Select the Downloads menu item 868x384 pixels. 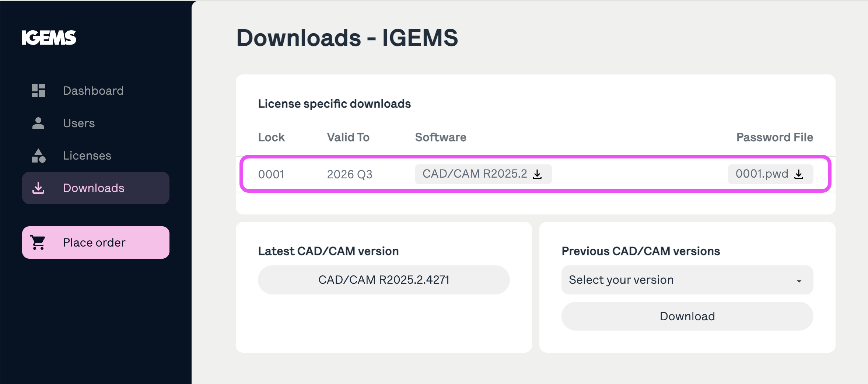click(x=96, y=188)
